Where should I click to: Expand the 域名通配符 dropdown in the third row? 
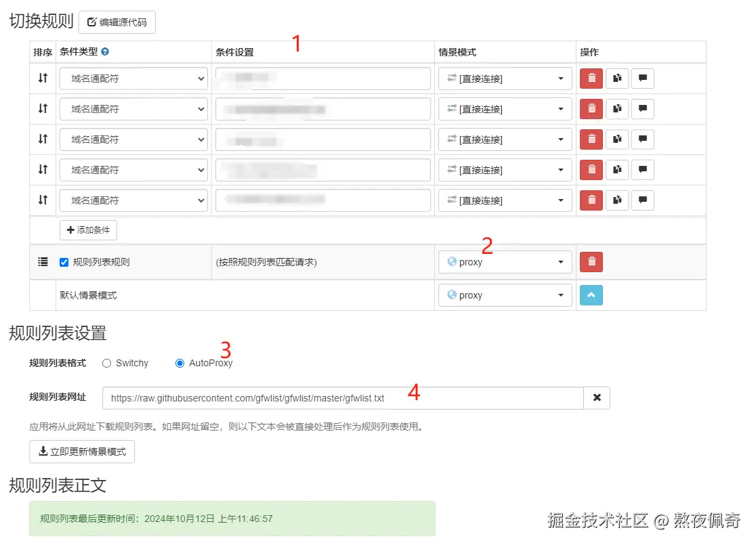coord(133,139)
